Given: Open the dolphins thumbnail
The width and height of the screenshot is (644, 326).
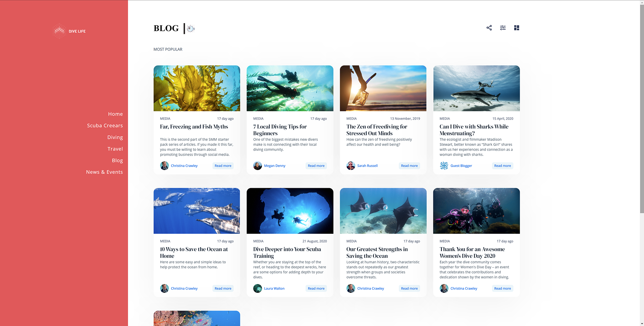Looking at the screenshot, I should coord(197,211).
